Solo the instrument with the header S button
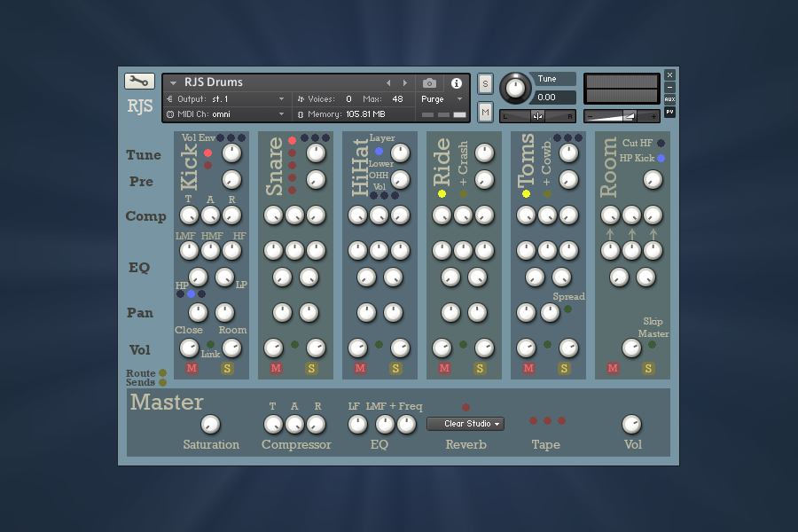798x532 pixels. [x=485, y=84]
